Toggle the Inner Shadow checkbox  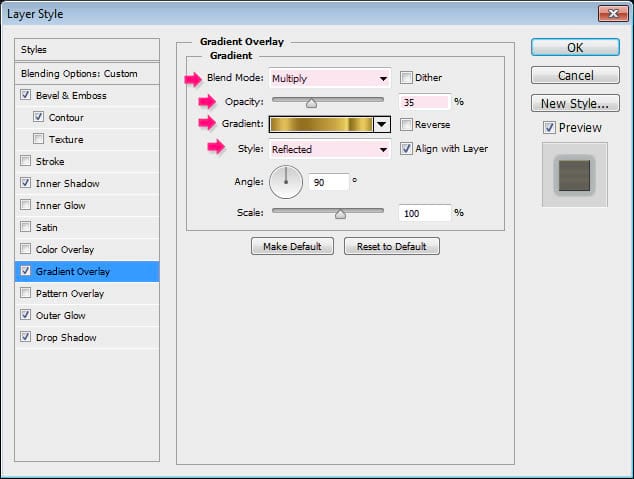[x=25, y=183]
